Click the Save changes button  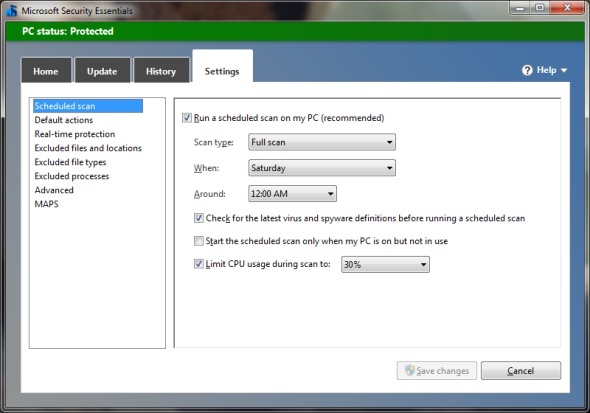[436, 371]
